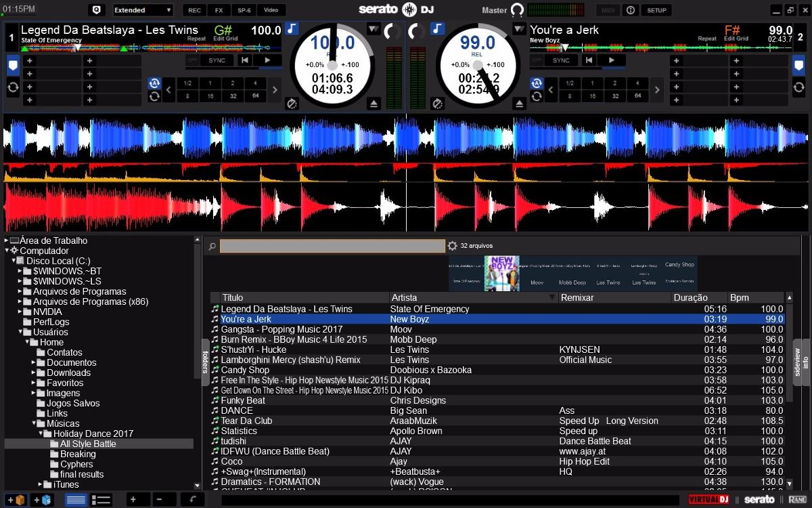Click deck 1 SYNC button
Viewport: 812px width, 508px height.
coord(217,60)
